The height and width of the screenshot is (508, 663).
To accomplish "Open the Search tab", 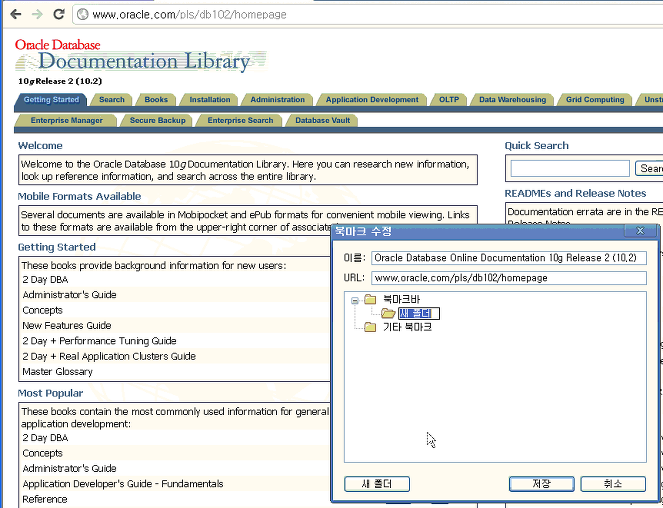I will click(x=112, y=100).
